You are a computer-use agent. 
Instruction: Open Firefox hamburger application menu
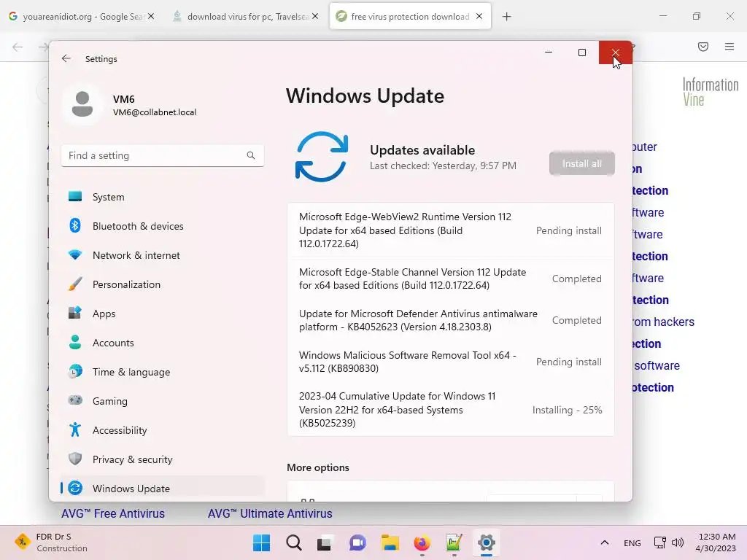click(729, 47)
